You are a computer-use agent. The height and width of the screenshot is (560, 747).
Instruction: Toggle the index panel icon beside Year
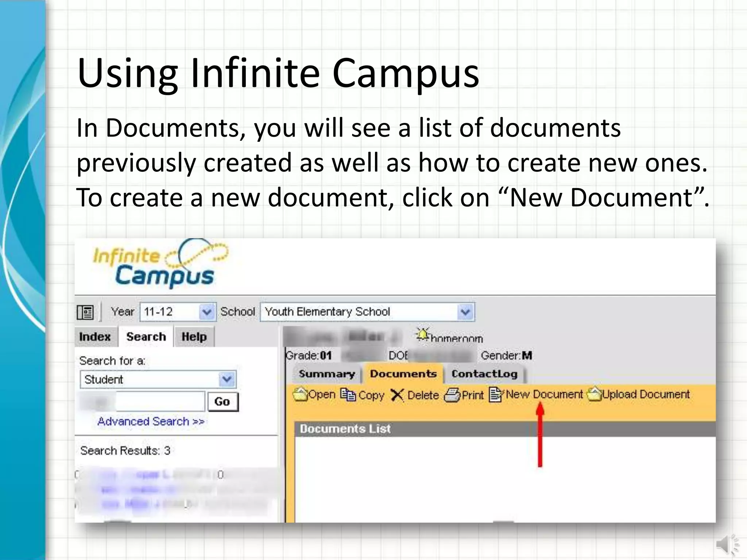85,312
